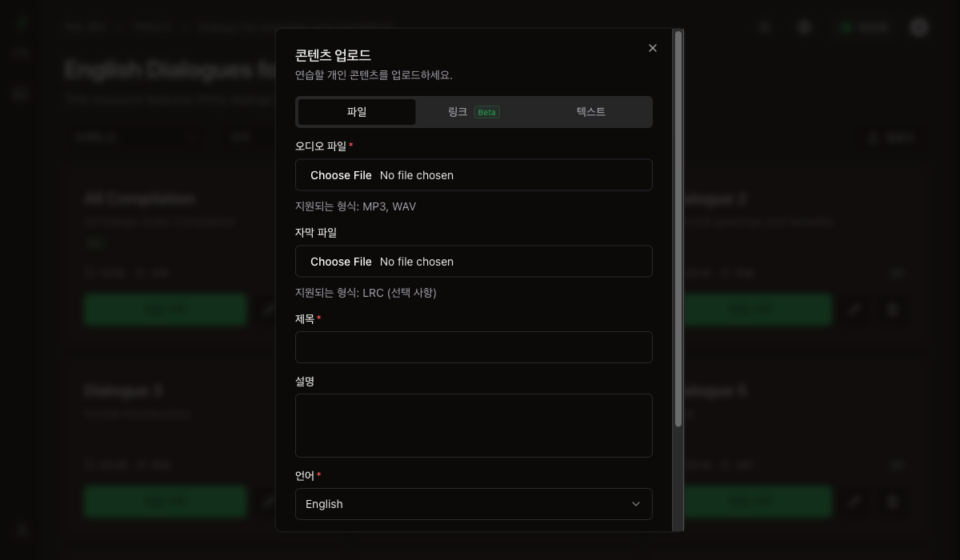Close the 콘텐츠 업로드 dialog

coord(653,48)
